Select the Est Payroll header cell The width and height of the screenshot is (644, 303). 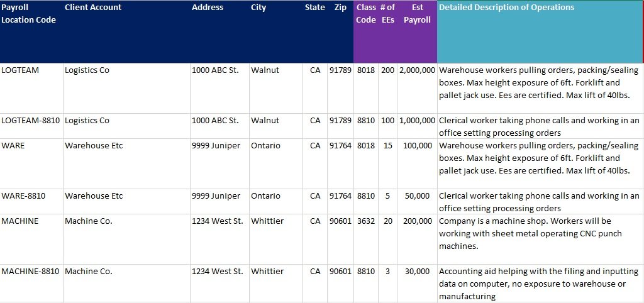(x=417, y=31)
